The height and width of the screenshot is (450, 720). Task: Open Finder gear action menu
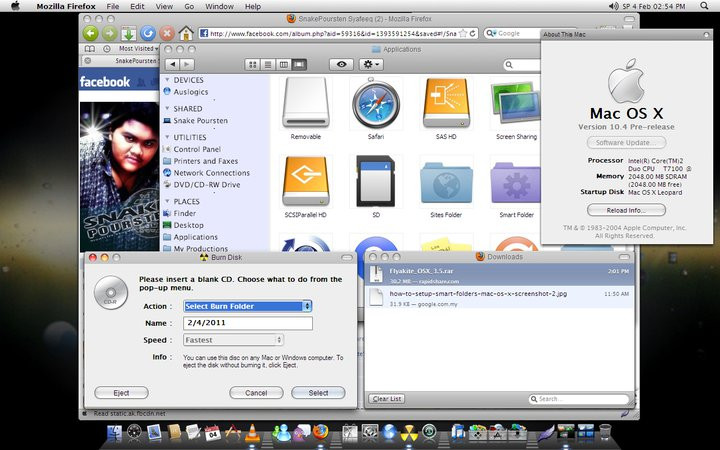pyautogui.click(x=371, y=65)
